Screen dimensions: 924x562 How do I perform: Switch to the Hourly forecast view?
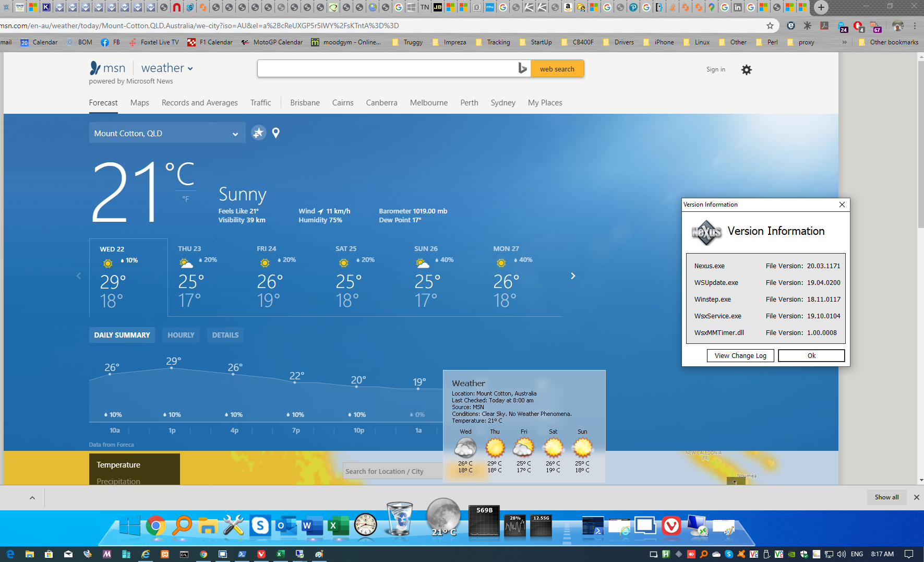181,335
